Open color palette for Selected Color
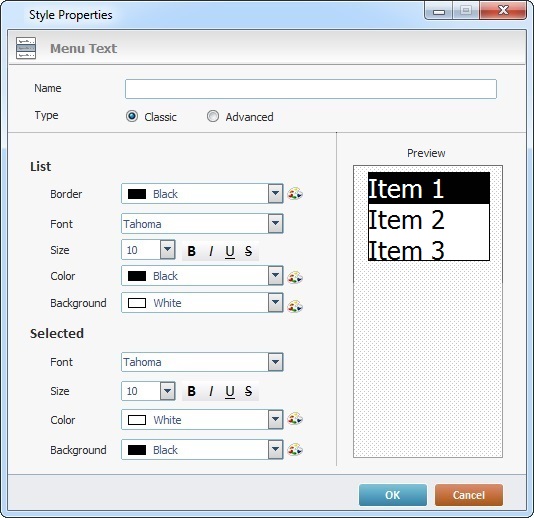534x518 pixels. (x=295, y=419)
